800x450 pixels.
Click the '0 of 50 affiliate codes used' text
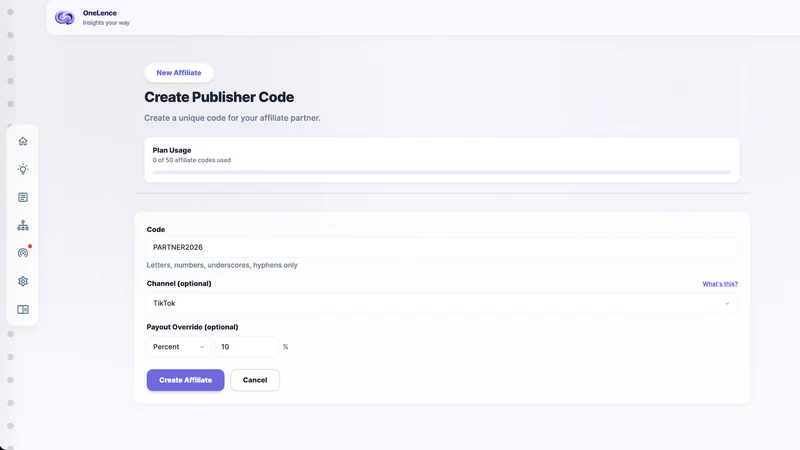pyautogui.click(x=192, y=160)
